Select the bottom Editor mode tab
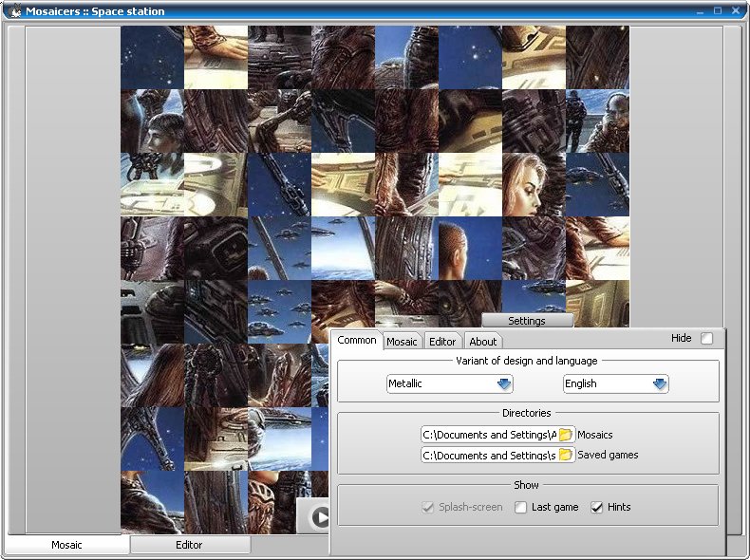Image resolution: width=750 pixels, height=560 pixels. click(189, 545)
